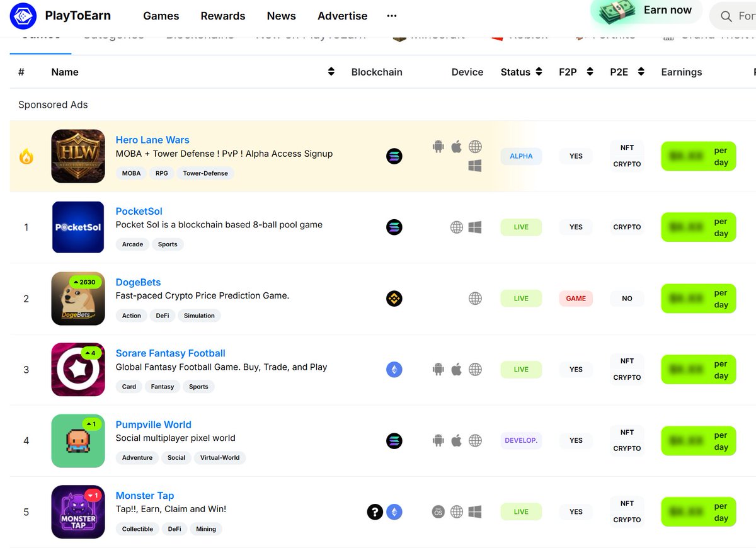Click Apple icon in Sorare row
The width and height of the screenshot is (756, 553).
tap(457, 370)
